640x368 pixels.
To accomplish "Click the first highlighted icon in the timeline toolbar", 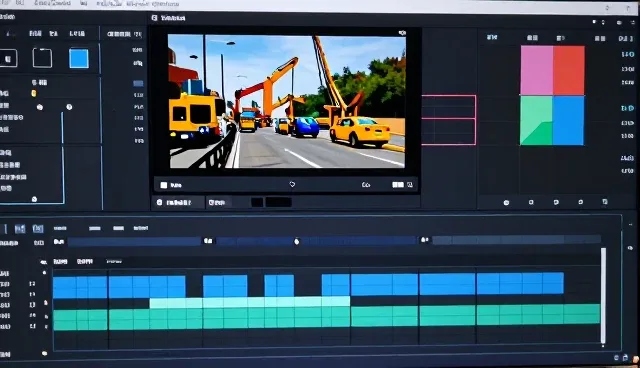I will pyautogui.click(x=20, y=229).
